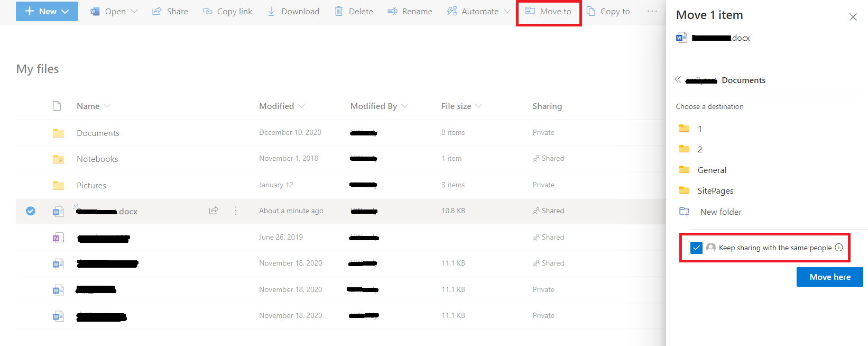Click the Shared status on the June 26, 2019 row

[x=548, y=237]
